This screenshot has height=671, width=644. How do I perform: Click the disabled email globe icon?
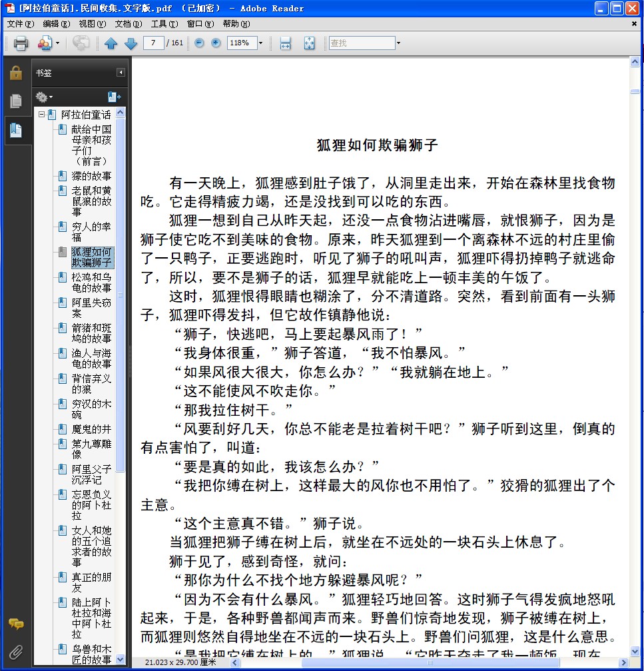coord(81,43)
